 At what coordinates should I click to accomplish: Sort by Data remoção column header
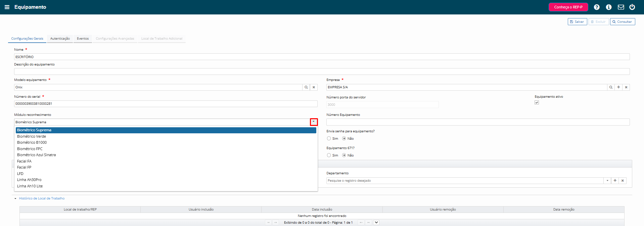pos(564,210)
